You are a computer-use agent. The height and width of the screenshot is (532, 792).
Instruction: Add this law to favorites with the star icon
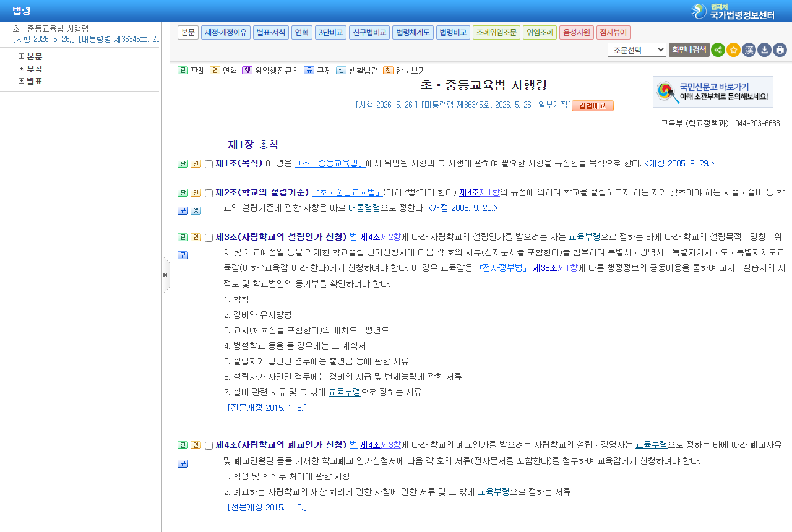tap(733, 50)
